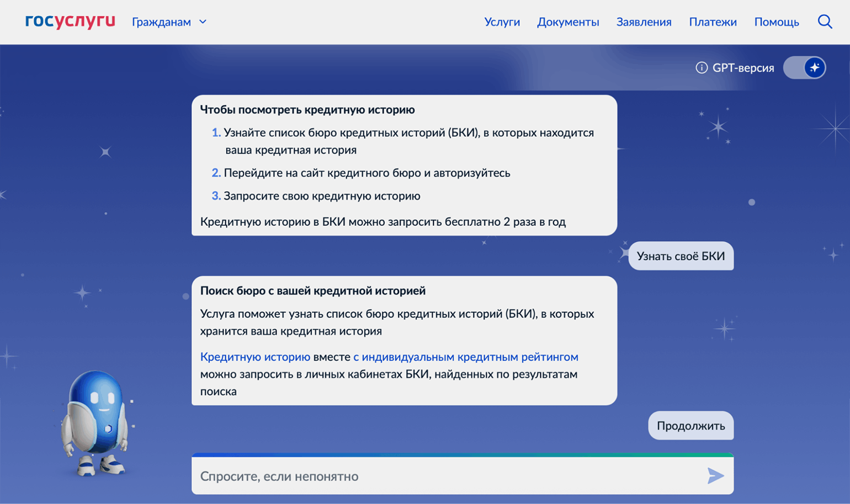Open the Кредитную историю link
This screenshot has width=850, height=504.
255,357
